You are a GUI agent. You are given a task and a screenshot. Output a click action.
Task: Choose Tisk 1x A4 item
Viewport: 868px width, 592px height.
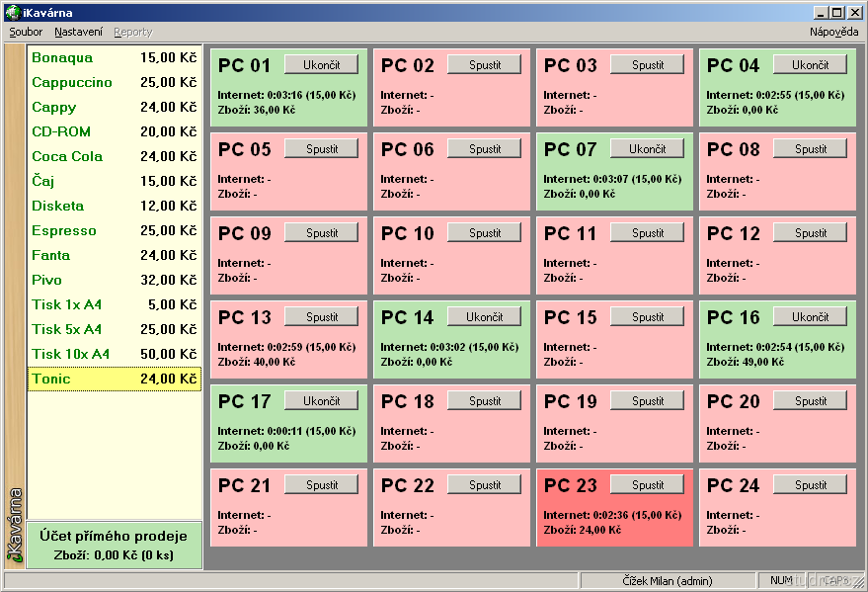(114, 304)
